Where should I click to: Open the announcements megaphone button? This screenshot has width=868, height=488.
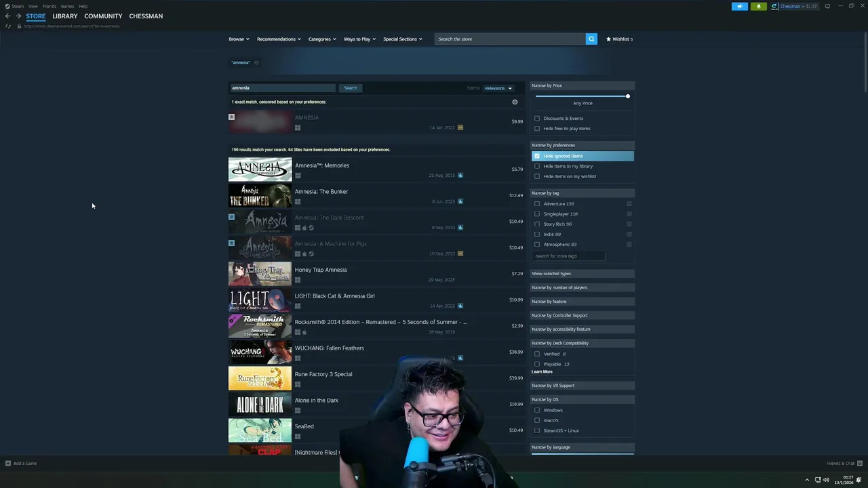(740, 6)
